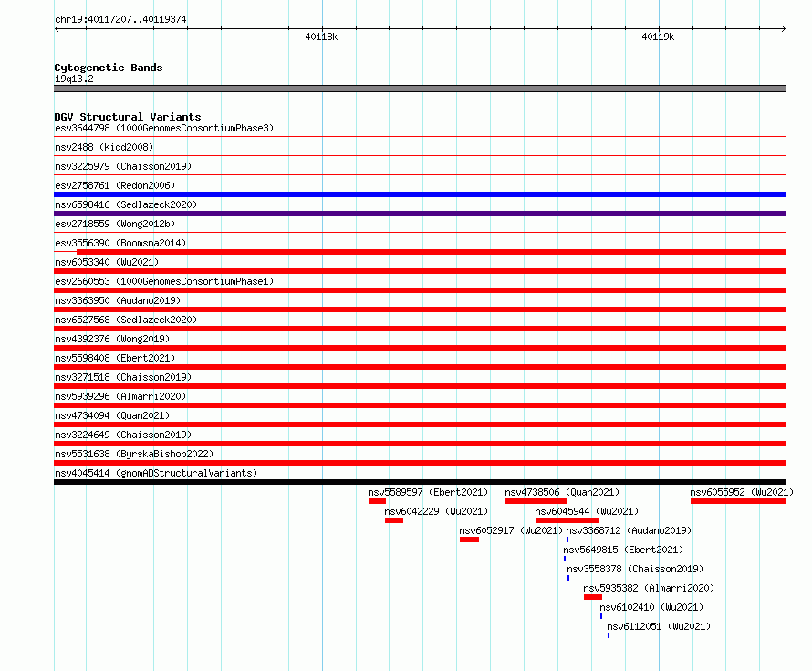
Task: Select nsv4045414 (gnomADStructuralVariants) label
Action: 156,473
